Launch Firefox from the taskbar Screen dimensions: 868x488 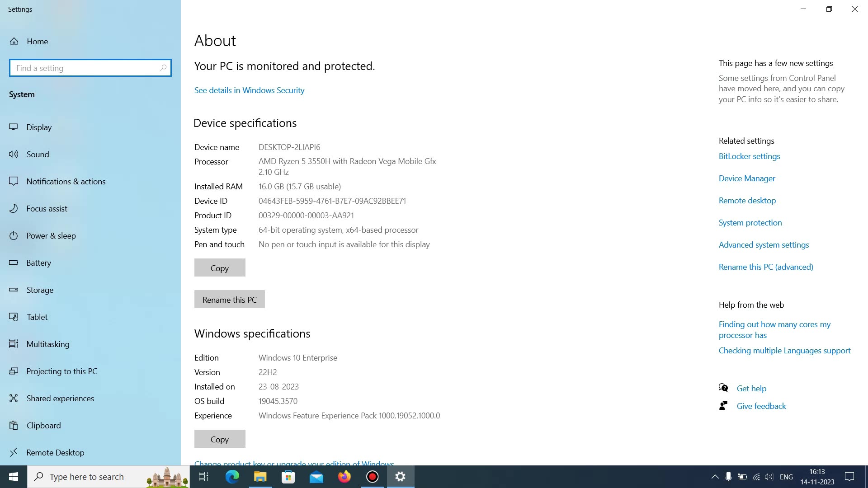(344, 476)
